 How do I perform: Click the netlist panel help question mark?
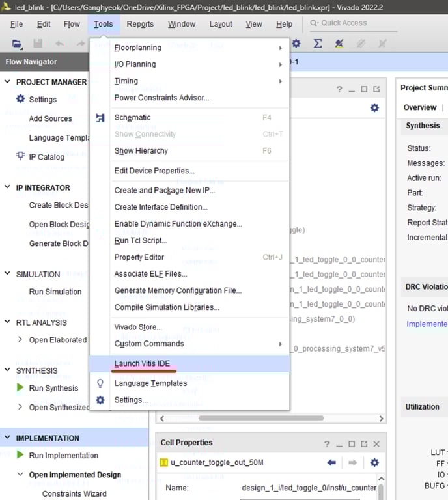point(339,89)
